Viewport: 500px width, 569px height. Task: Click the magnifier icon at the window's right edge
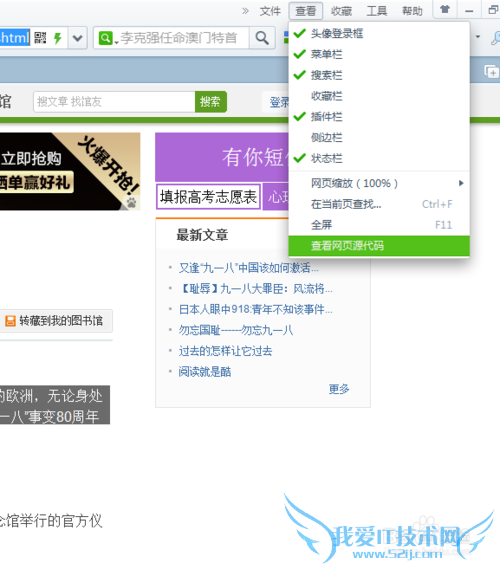[x=495, y=38]
